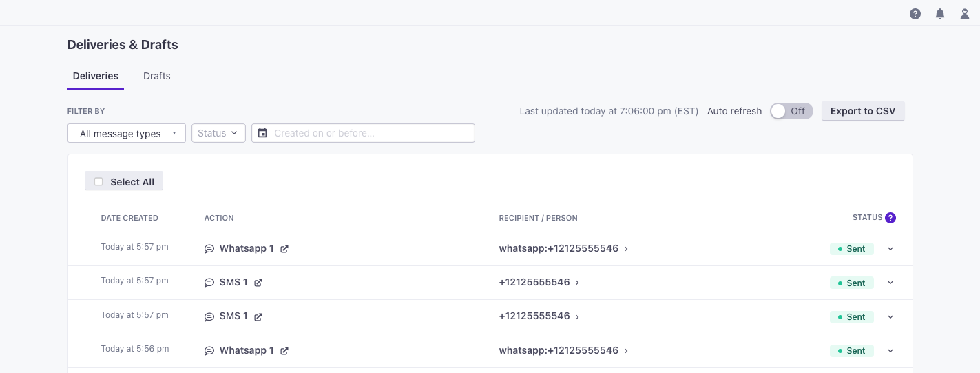Viewport: 980px width, 373px height.
Task: Check the Select All checkbox
Action: coord(98,182)
